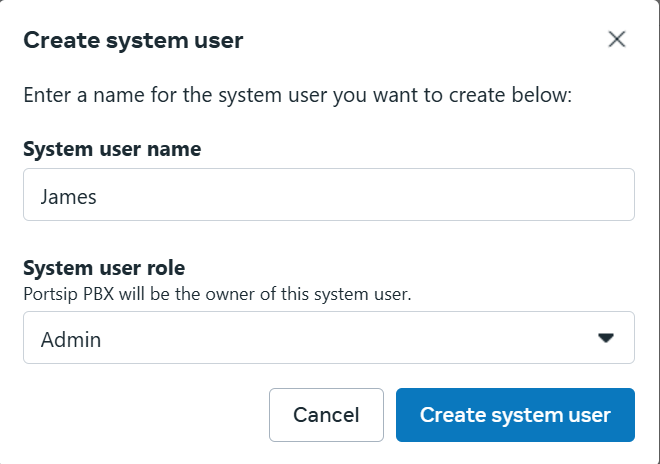Close the Create system user dialog
Viewport: 660px width, 464px height.
[617, 40]
